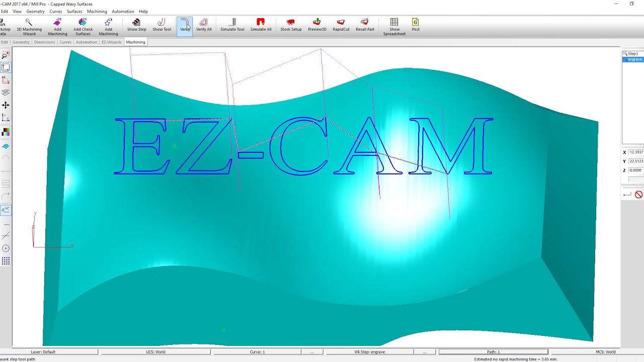Click the blue surface icon in left toolbar
Viewport: 644px width, 362px height.
coord(6,146)
